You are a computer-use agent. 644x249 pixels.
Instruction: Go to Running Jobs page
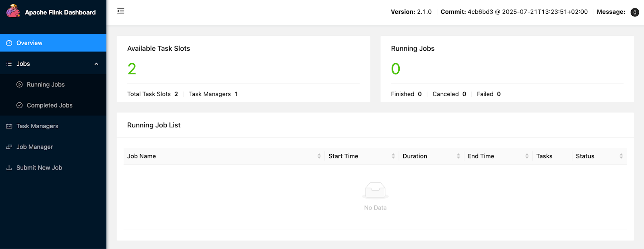coord(53,85)
